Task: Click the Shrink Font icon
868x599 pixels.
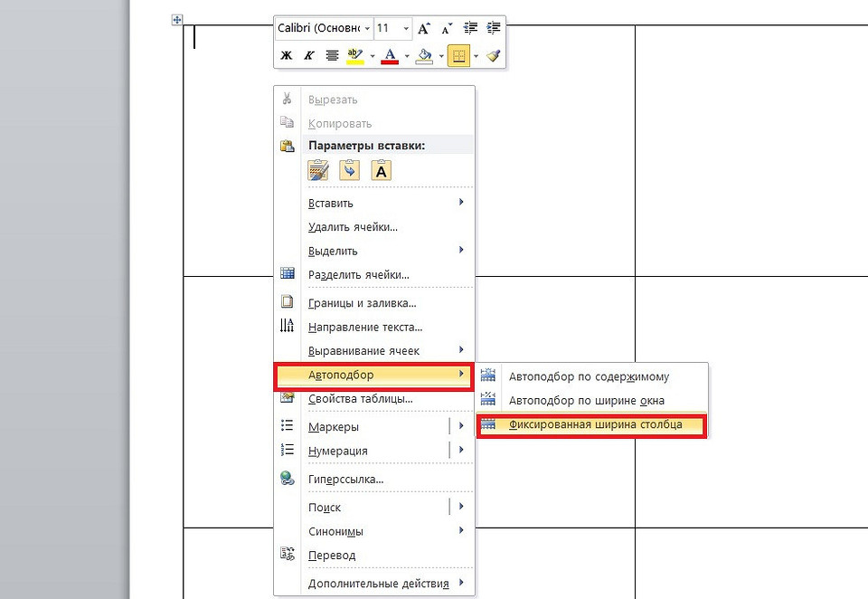Action: pyautogui.click(x=447, y=29)
